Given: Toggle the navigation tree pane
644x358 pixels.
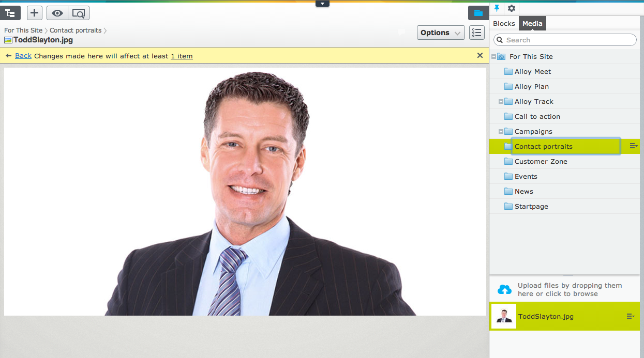Looking at the screenshot, I should click(x=10, y=13).
